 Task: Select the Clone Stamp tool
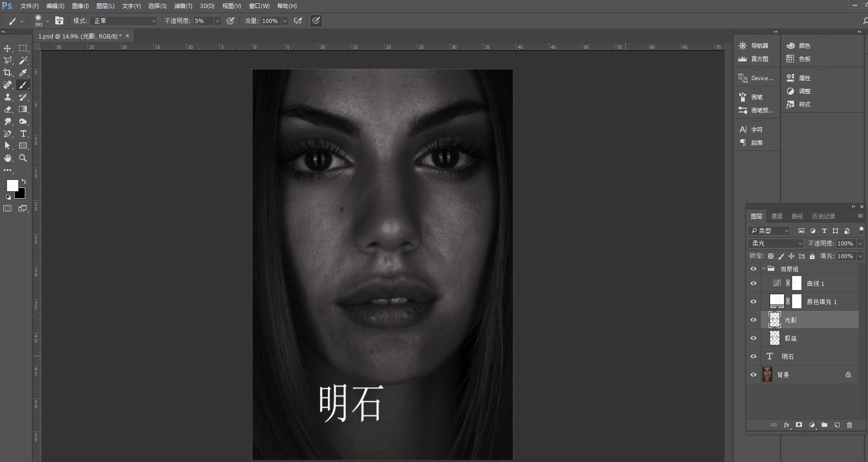click(7, 97)
